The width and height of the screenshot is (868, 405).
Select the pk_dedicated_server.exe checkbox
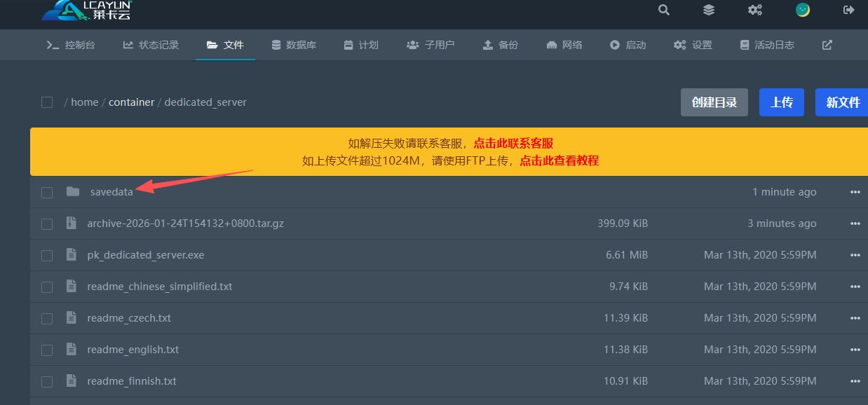pos(47,255)
